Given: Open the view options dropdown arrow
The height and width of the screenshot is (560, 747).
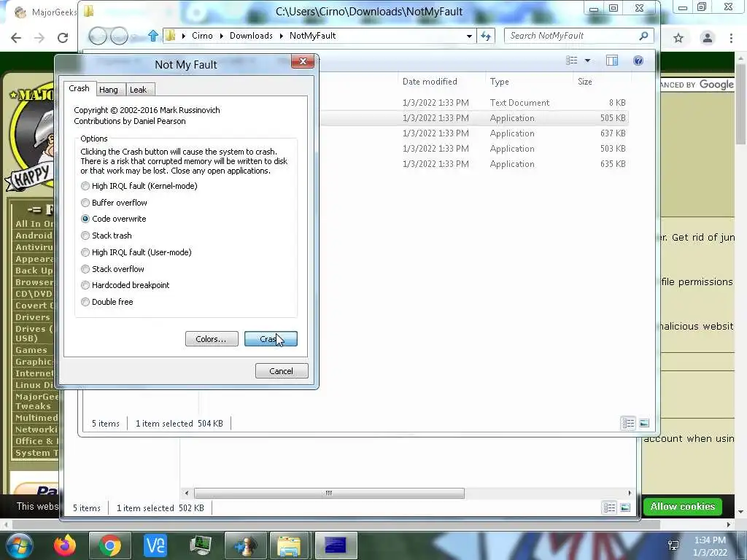Looking at the screenshot, I should [x=587, y=61].
